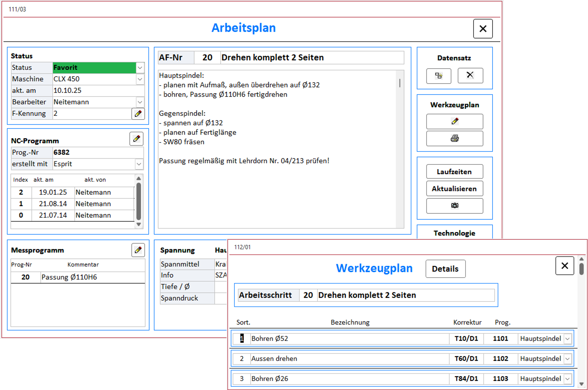Click the Messprogramm pencil edit icon
Screen dimensions: 588x390
tap(138, 250)
